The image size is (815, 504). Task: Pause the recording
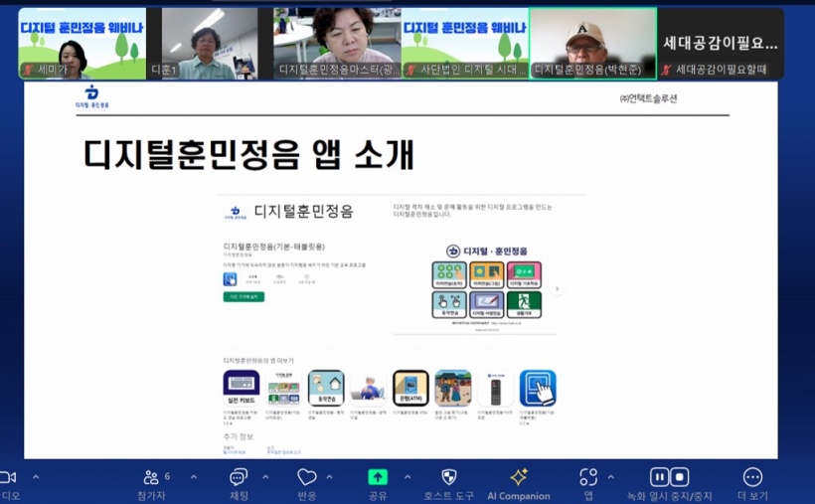(660, 476)
